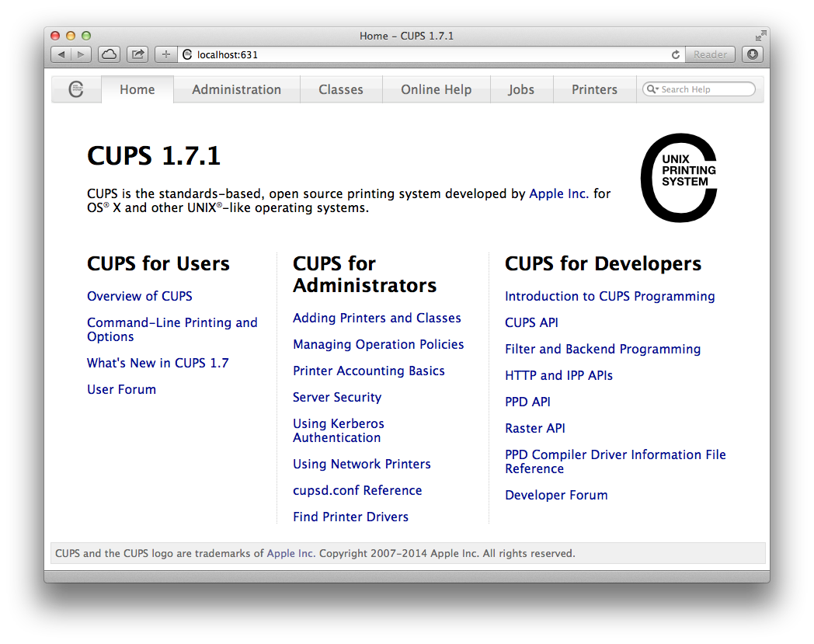Open Command-Line Printing and Options link
Screen dimensions: 814x644
[172, 329]
